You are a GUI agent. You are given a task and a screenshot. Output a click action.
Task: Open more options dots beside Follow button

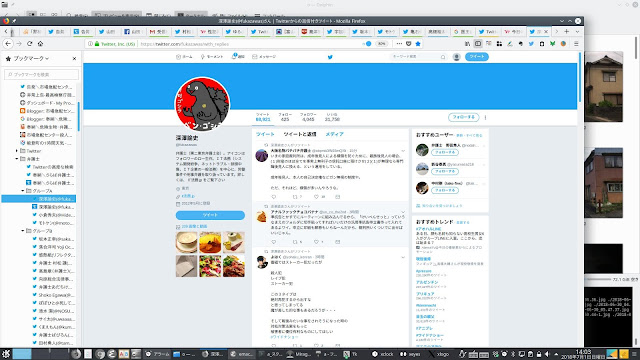click(485, 117)
